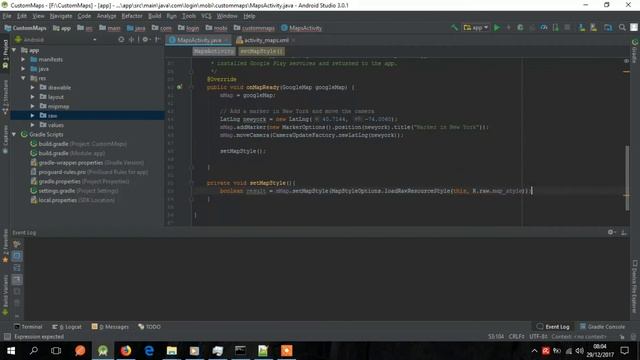Click the Search Everywhere magnifier icon

point(622,28)
